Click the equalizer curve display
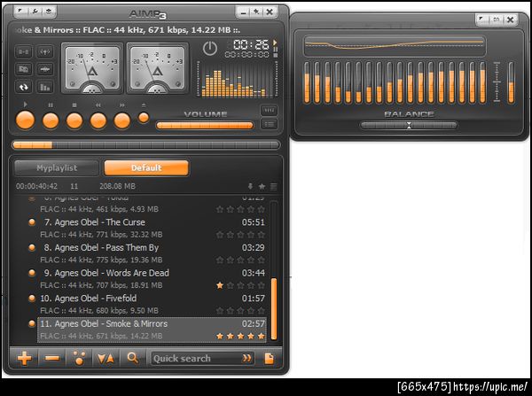This screenshot has height=396, width=532. click(395, 46)
